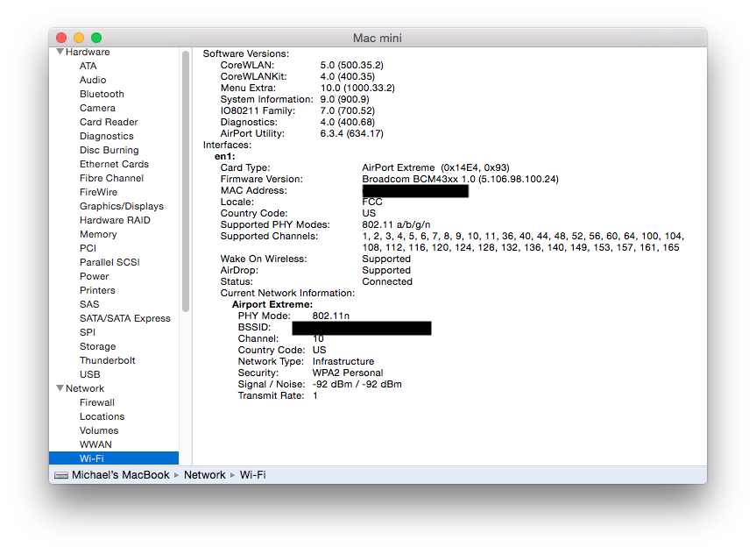The image size is (756, 554).
Task: Click Supported PHY Modes value 802.11 a/b/g/n
Action: [x=396, y=225]
